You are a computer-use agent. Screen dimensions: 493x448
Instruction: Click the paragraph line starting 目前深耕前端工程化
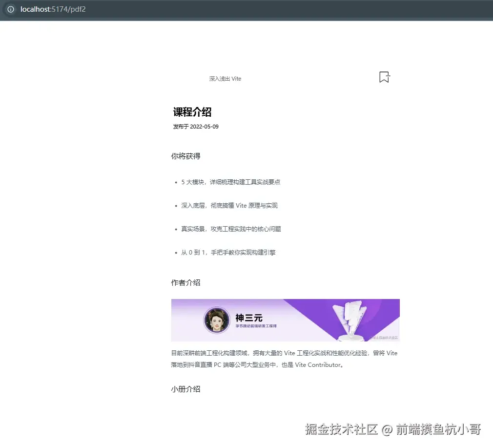coord(284,353)
